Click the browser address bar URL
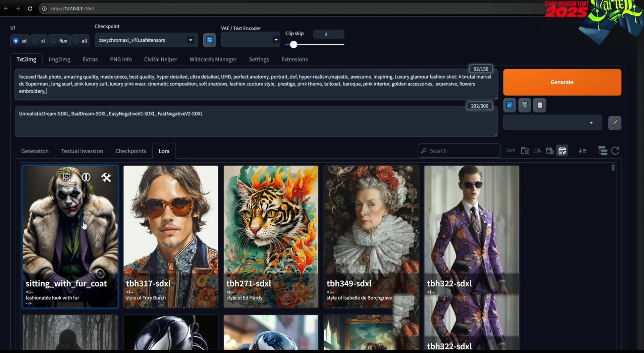Image resolution: width=644 pixels, height=353 pixels. pyautogui.click(x=72, y=8)
